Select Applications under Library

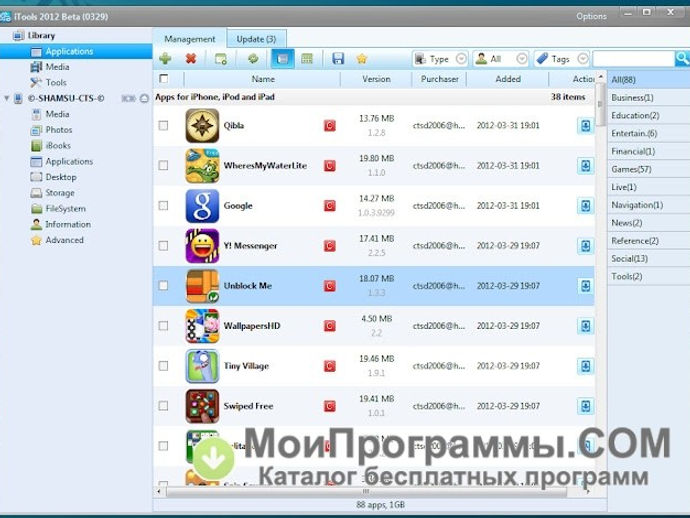click(x=76, y=51)
